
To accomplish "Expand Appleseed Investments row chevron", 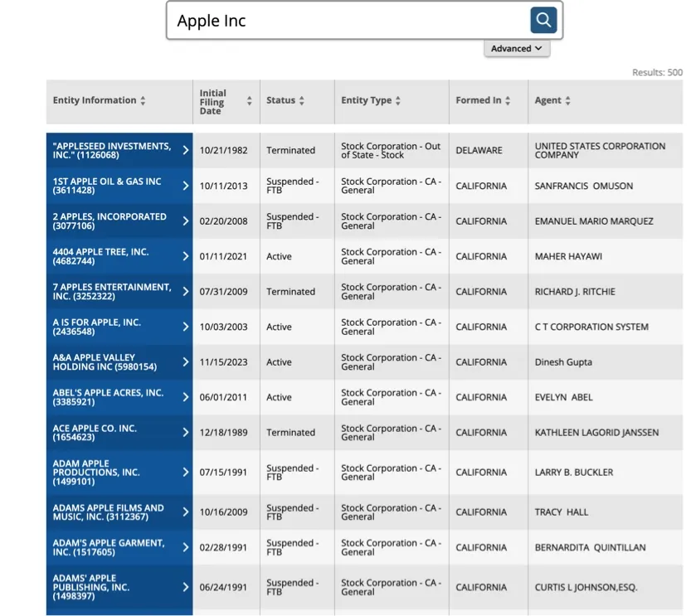I will (186, 150).
